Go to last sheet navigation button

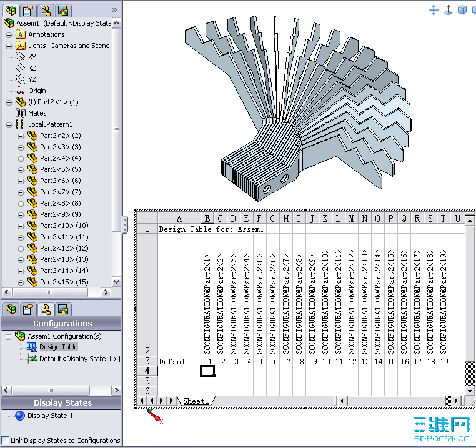(172, 401)
